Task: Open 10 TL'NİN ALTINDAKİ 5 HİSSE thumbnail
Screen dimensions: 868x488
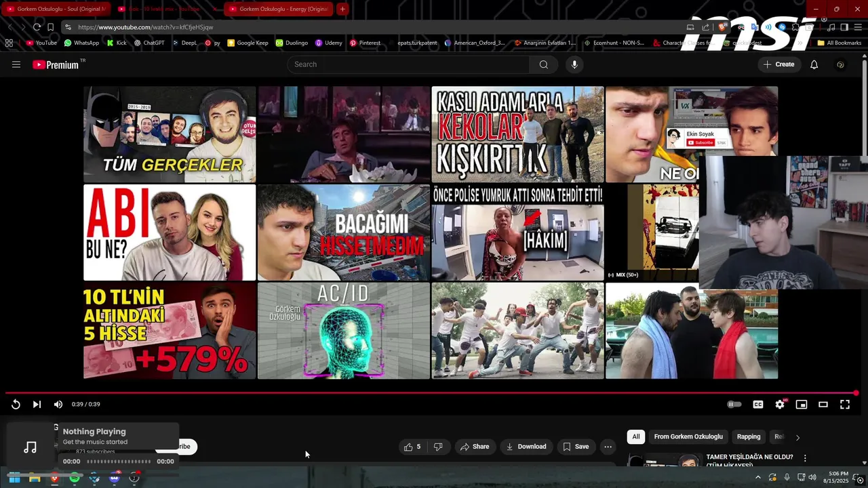Action: (170, 331)
